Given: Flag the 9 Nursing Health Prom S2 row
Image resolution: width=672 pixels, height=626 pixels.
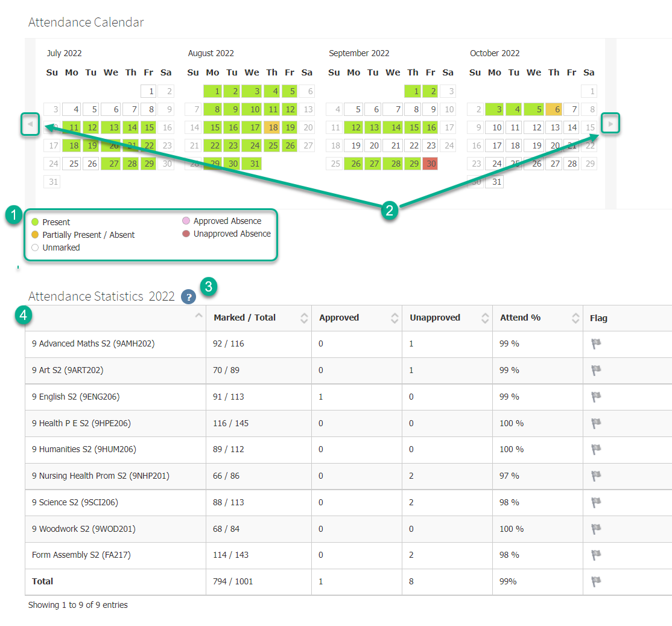Looking at the screenshot, I should [596, 476].
